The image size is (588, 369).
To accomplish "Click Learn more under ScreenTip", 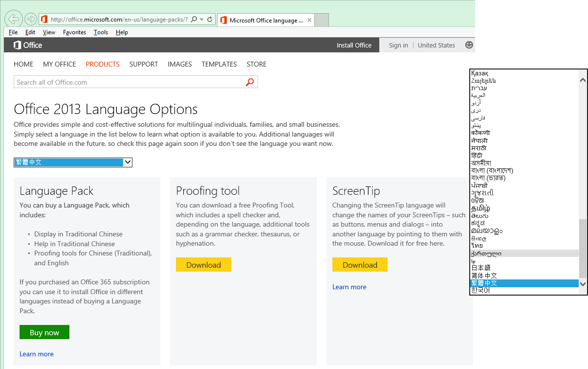I will 349,287.
